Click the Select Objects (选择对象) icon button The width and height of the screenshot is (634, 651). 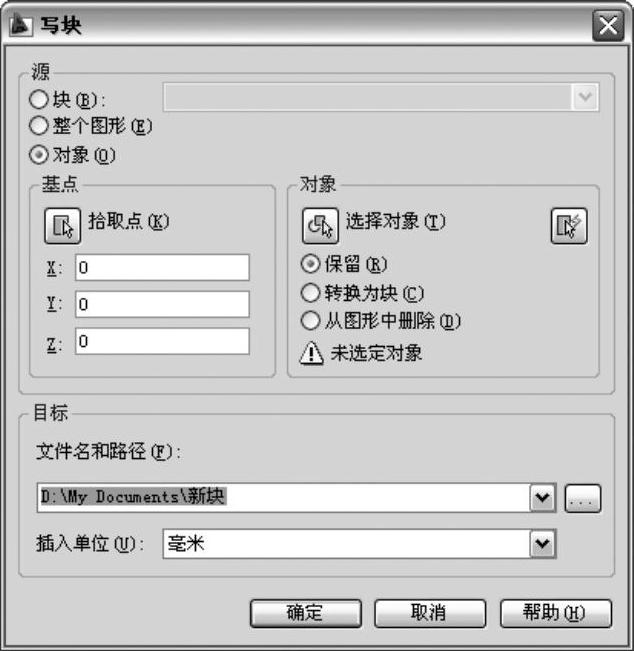(x=320, y=226)
